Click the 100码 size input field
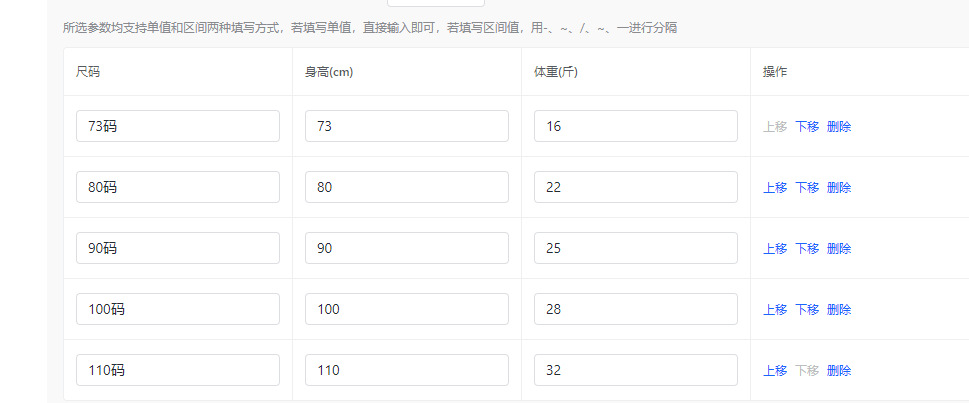Viewport: 969px width, 403px height. click(177, 309)
